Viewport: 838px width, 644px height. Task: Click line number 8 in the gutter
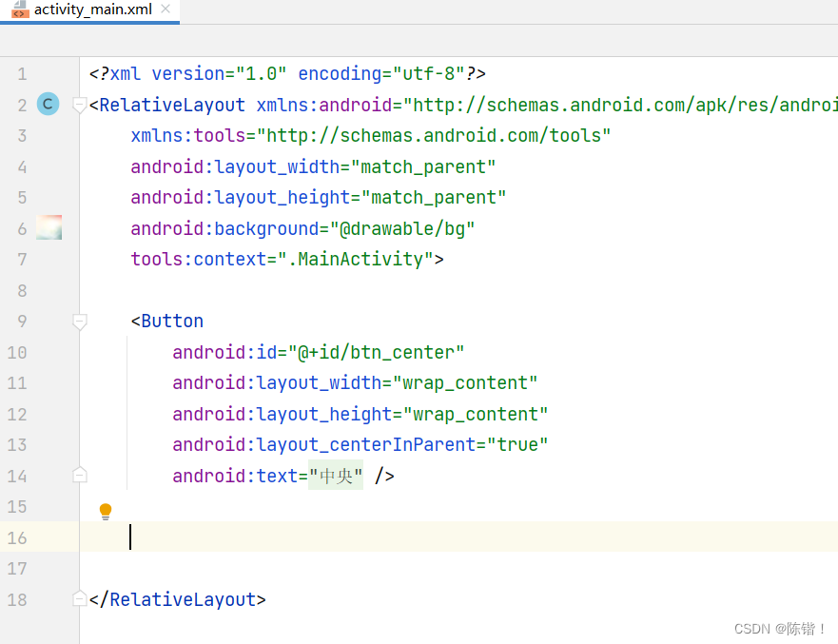tap(22, 291)
